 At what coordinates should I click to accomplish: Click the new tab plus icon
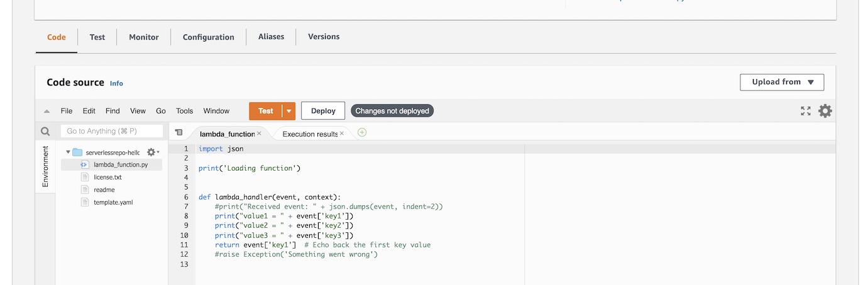[362, 132]
